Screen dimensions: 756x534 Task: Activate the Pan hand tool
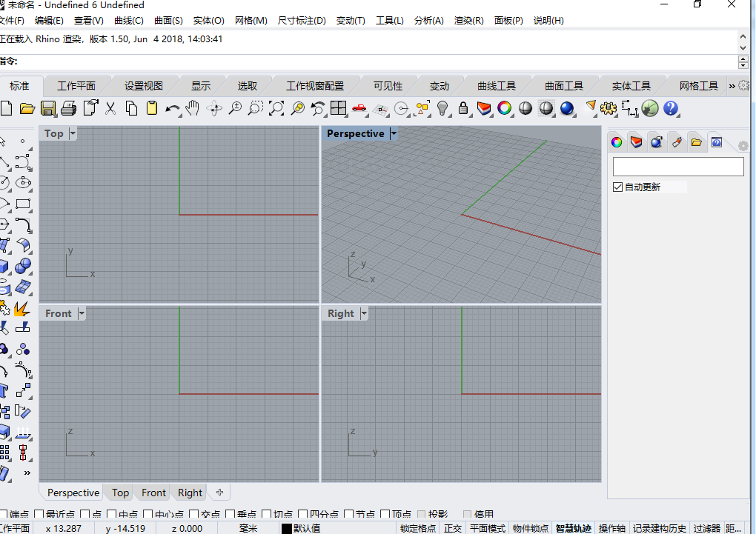click(193, 109)
